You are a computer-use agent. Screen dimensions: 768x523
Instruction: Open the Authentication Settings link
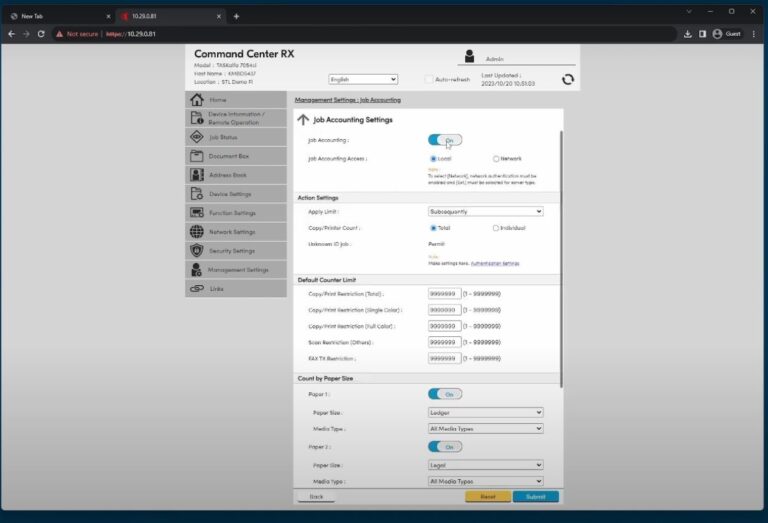pos(495,263)
